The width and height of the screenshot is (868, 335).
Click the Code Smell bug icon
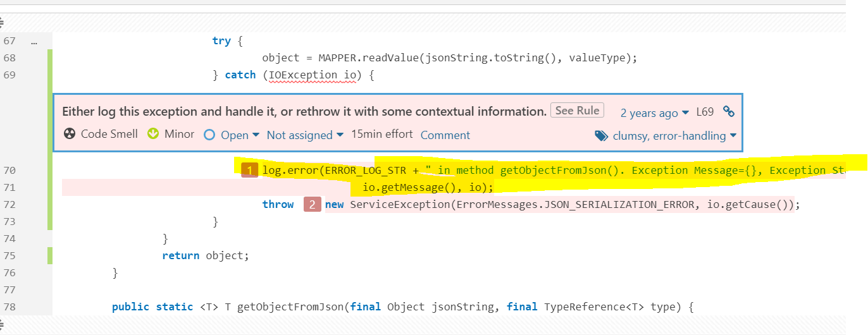(70, 134)
